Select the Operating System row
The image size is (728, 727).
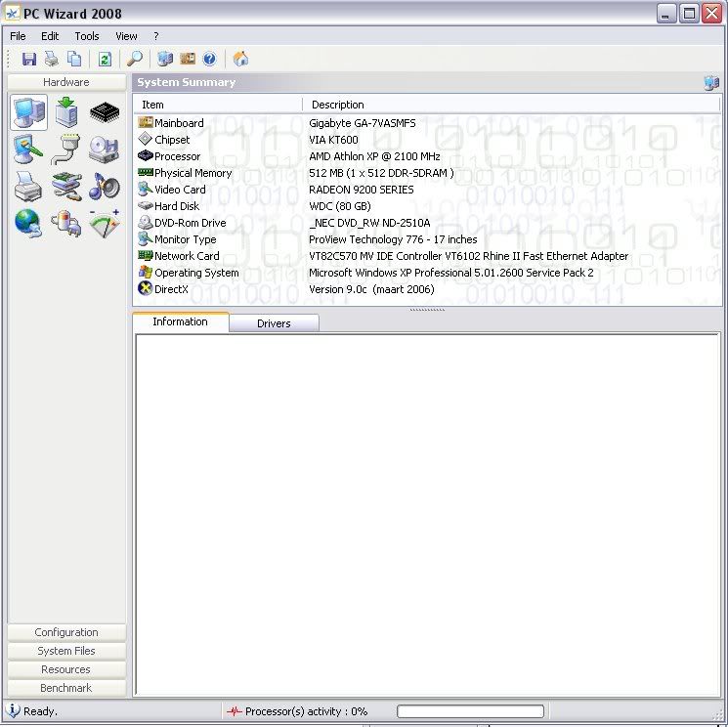pyautogui.click(x=427, y=273)
